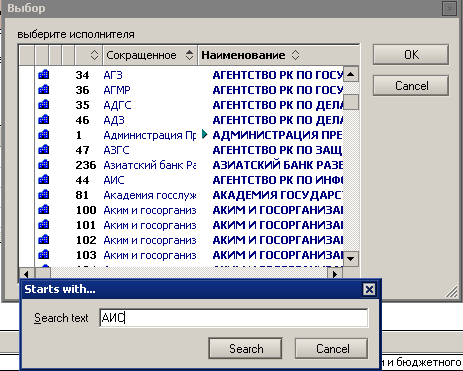Click the building icon in row Академия госслуж
The height and width of the screenshot is (371, 463).
click(44, 194)
